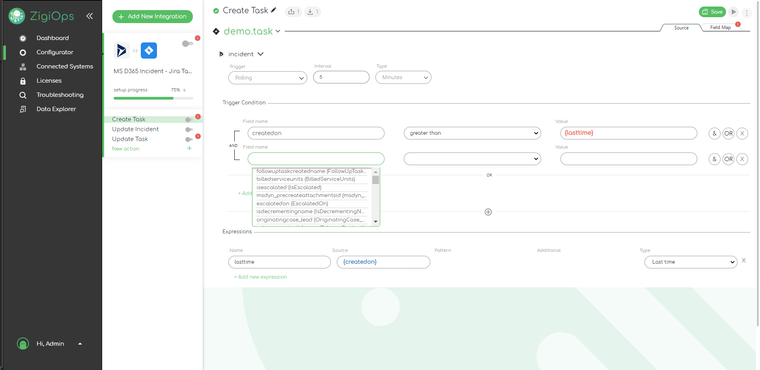Image resolution: width=760 pixels, height=370 pixels.
Task: Expand setup progress details arrow
Action: coord(184,90)
